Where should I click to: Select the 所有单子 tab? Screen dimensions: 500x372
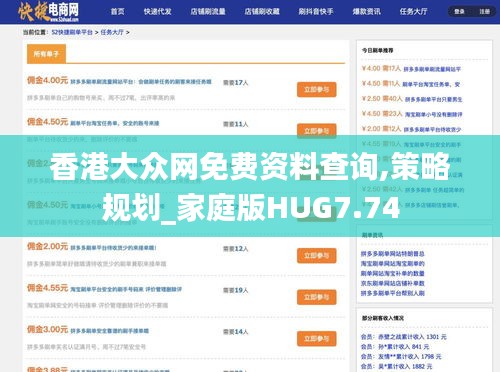(46, 54)
